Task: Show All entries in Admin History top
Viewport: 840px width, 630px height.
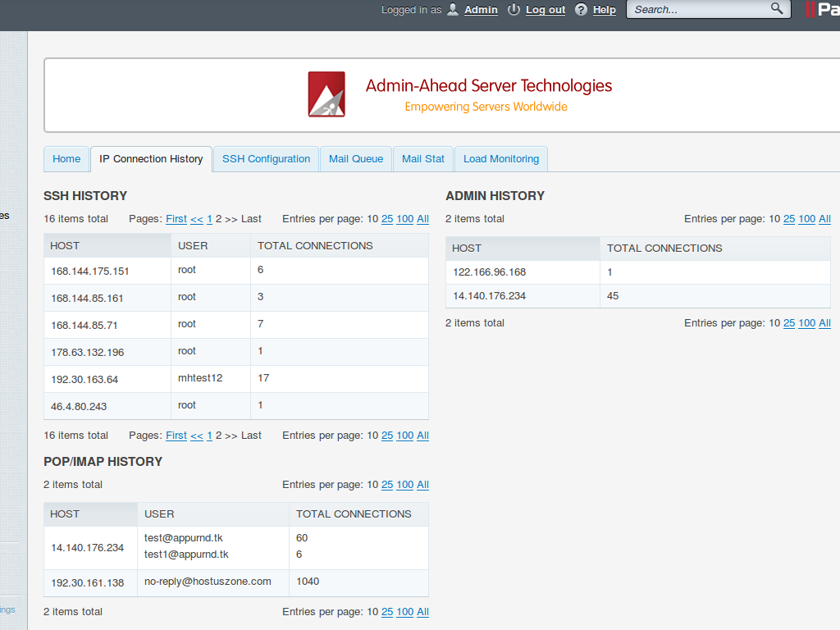Action: coord(824,219)
